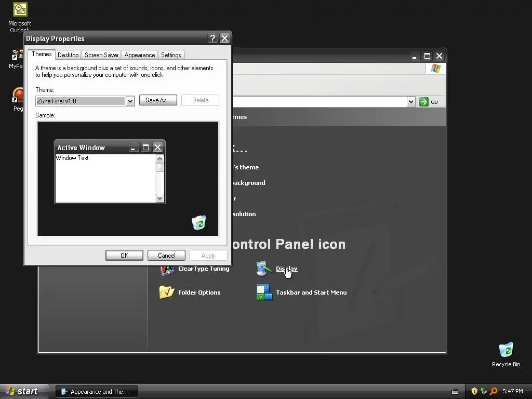Click the Cancel button
The image size is (532, 399).
coord(167,256)
